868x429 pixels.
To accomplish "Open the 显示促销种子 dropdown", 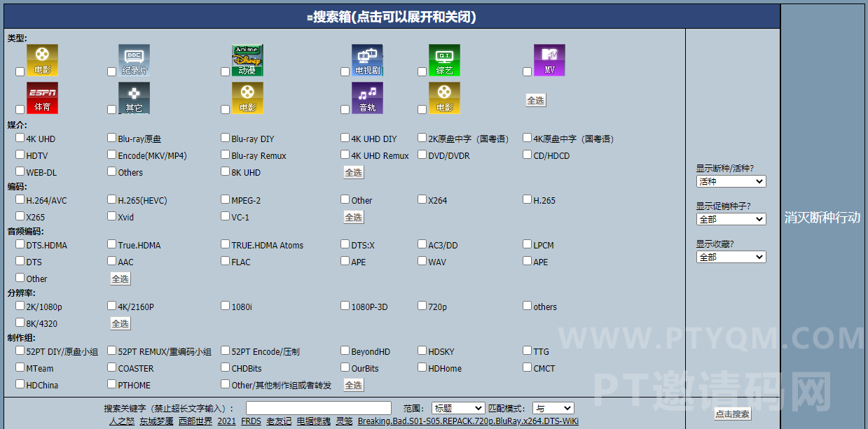I will [731, 219].
